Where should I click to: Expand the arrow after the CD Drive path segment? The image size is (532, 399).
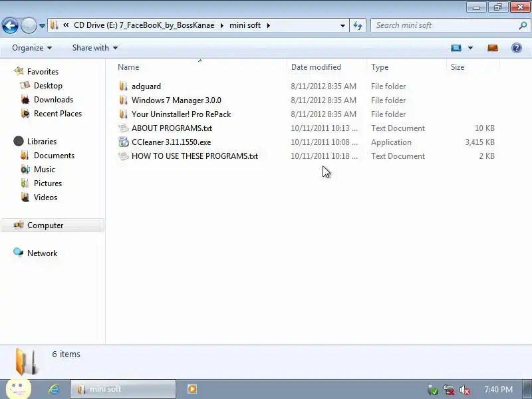pyautogui.click(x=222, y=25)
